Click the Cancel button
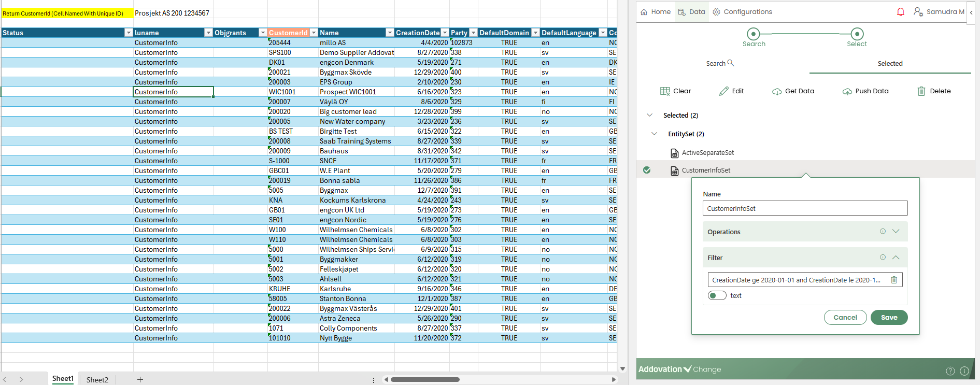 (x=845, y=318)
